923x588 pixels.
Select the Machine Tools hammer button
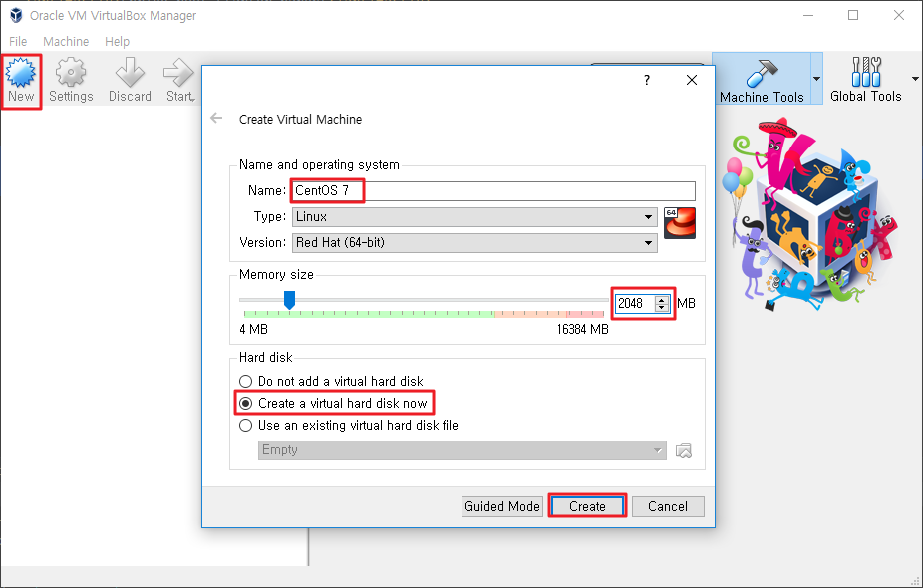(x=762, y=81)
